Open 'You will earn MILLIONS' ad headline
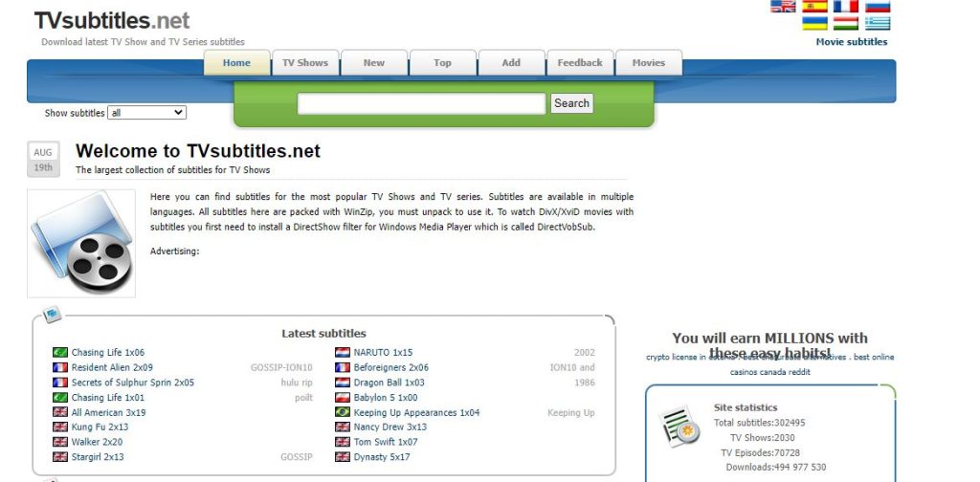The width and height of the screenshot is (980, 482). (770, 346)
